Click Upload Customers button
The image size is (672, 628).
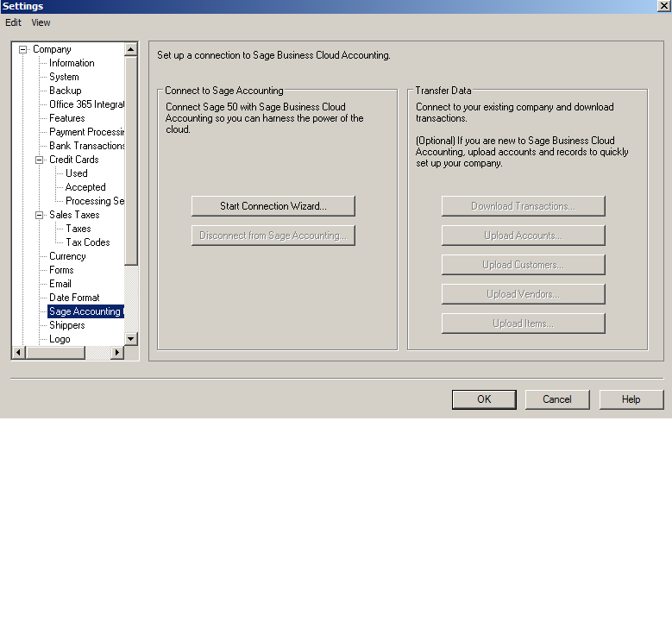click(524, 265)
